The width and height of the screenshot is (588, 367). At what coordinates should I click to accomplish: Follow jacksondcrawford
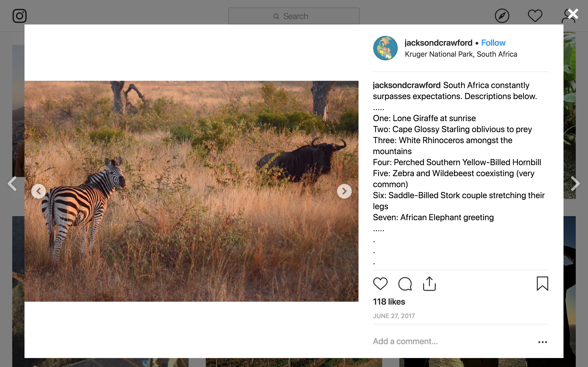tap(493, 43)
